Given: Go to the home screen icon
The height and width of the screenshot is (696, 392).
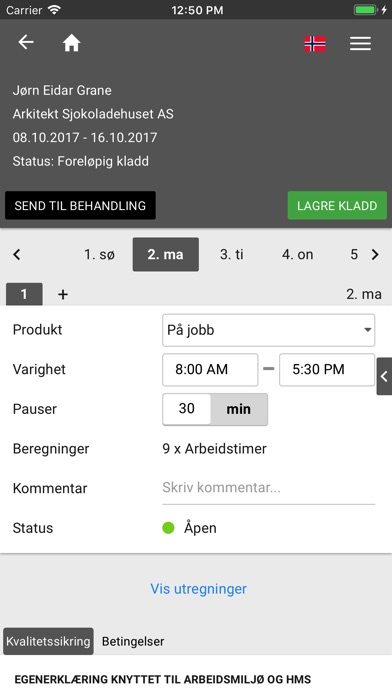Looking at the screenshot, I should 71,43.
